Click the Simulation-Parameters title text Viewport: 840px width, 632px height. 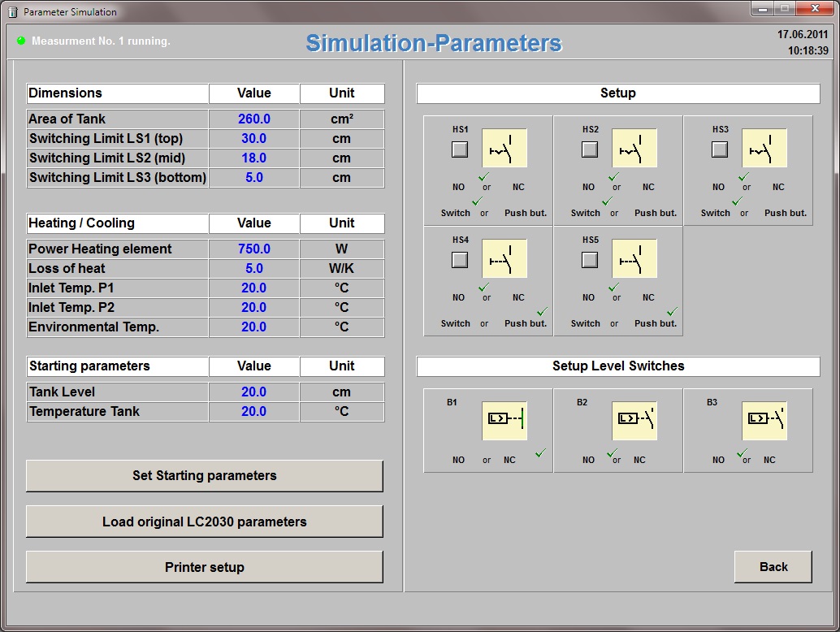pyautogui.click(x=434, y=43)
